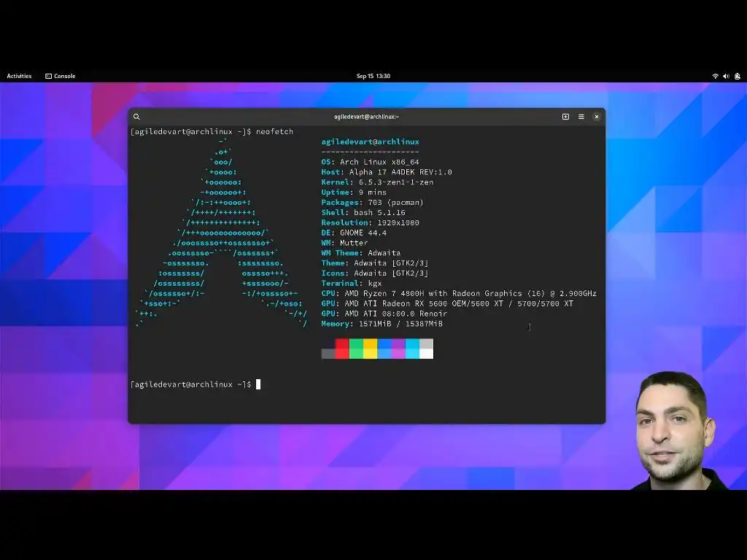Click the WM Theme: Adwaita line

pyautogui.click(x=360, y=253)
